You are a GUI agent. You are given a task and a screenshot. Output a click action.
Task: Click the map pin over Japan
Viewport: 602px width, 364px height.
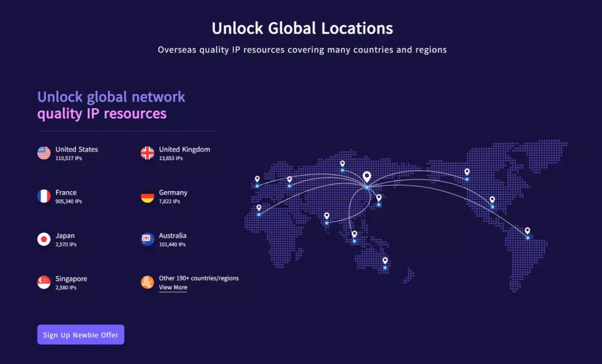coord(379,198)
